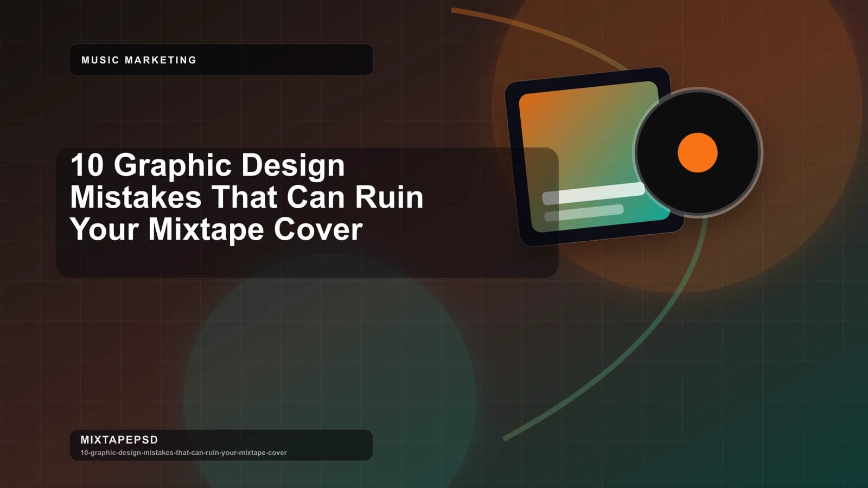Click the slug text '10-graphic-design-mistakes-that-can-ruin-your-mixtape-cover'
Image resolution: width=868 pixels, height=488 pixels.
pyautogui.click(x=183, y=453)
